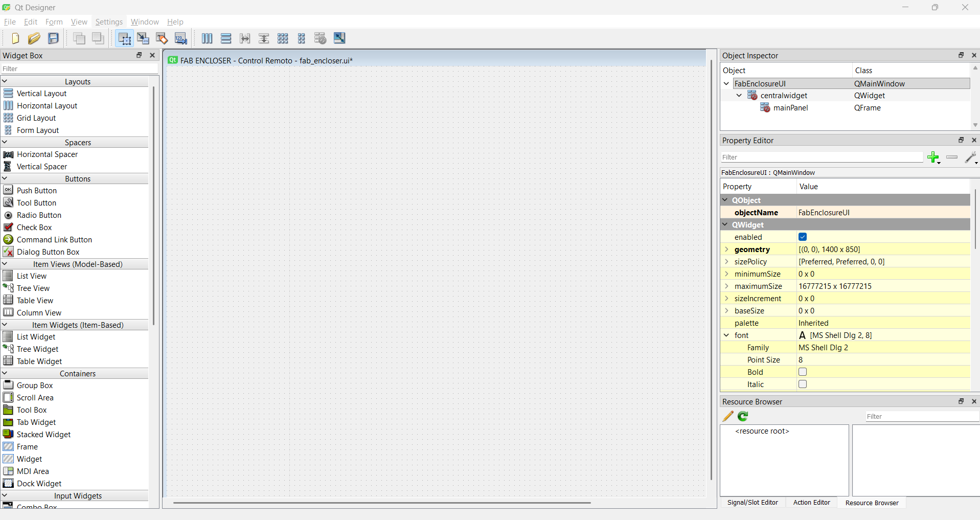Screen dimensions: 980x520
Task: Open the Window menu
Action: point(145,22)
